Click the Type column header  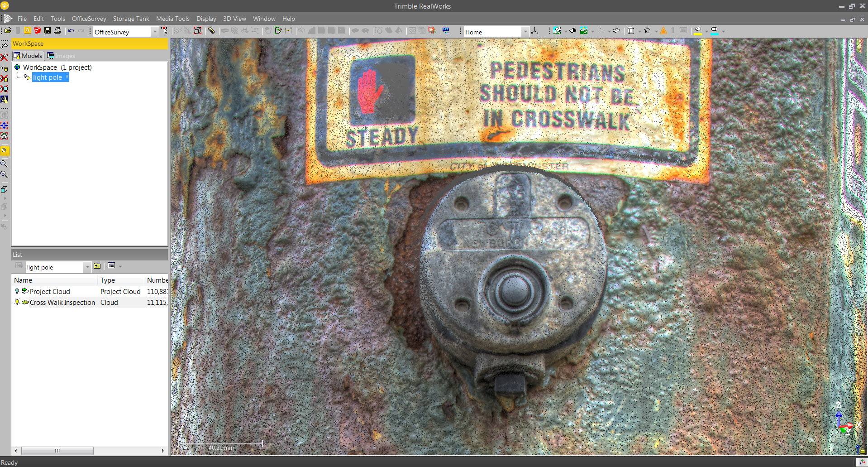108,280
